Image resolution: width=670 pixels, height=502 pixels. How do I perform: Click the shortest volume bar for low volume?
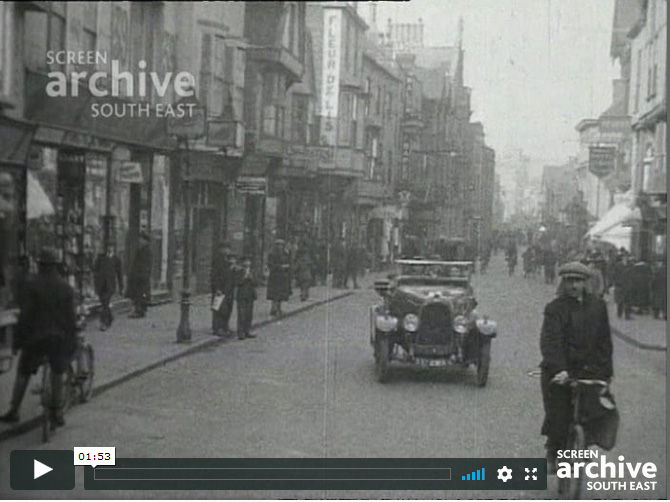click(x=464, y=477)
